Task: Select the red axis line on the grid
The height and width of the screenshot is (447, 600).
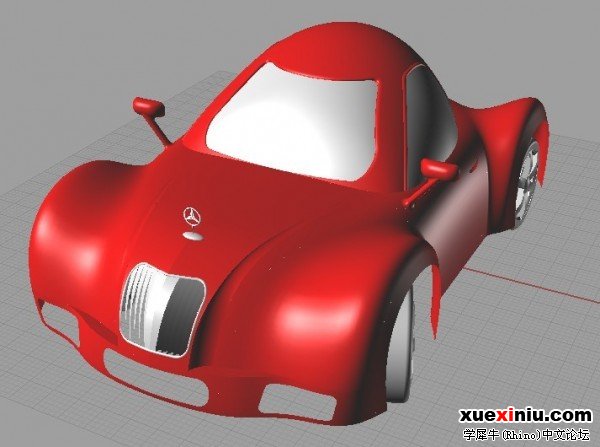Action: (532, 283)
